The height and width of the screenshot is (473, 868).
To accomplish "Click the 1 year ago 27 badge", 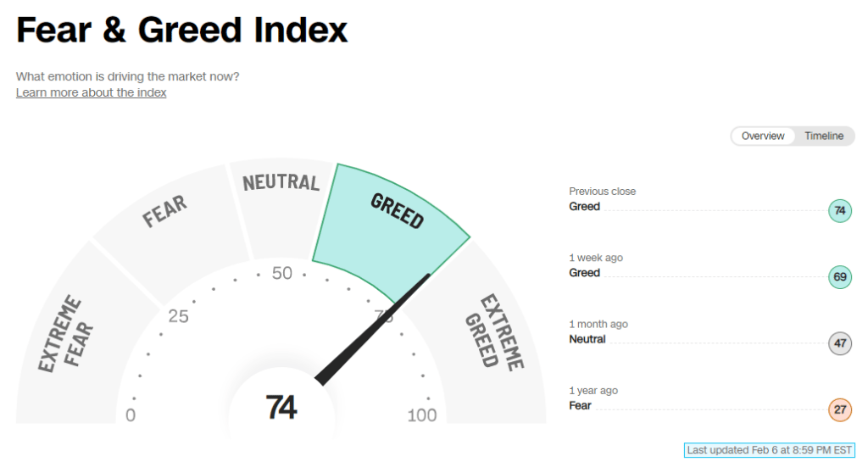I will point(840,410).
